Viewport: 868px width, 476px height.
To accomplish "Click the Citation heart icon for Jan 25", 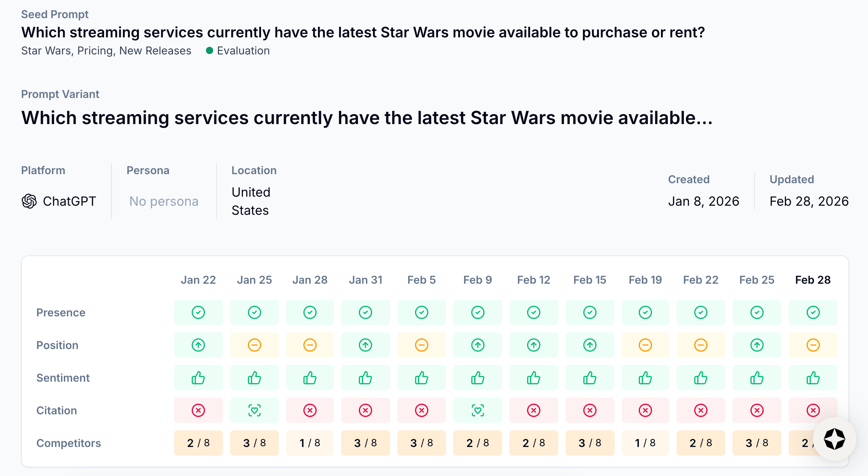I will (x=255, y=410).
